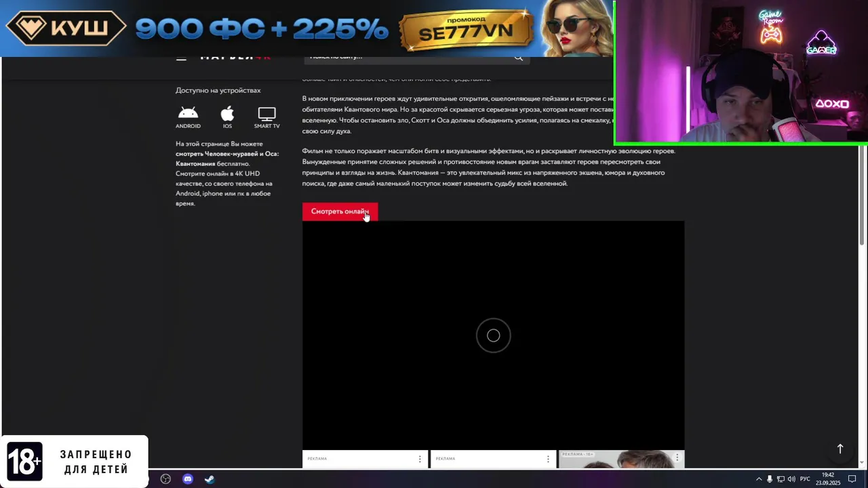868x488 pixels.
Task: Click the first blank РЕКЛАМА ad block
Action: coord(365,460)
